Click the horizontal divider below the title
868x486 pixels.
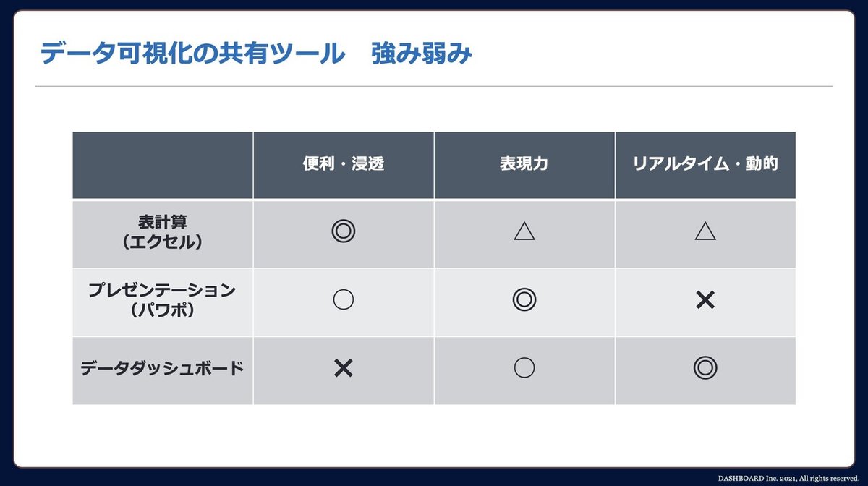434,86
